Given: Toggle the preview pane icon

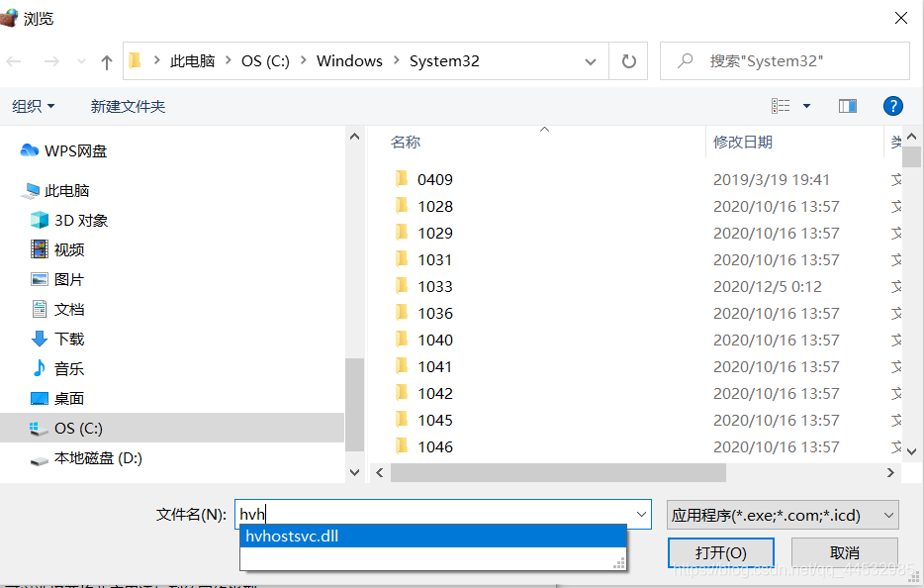Looking at the screenshot, I should (x=848, y=106).
